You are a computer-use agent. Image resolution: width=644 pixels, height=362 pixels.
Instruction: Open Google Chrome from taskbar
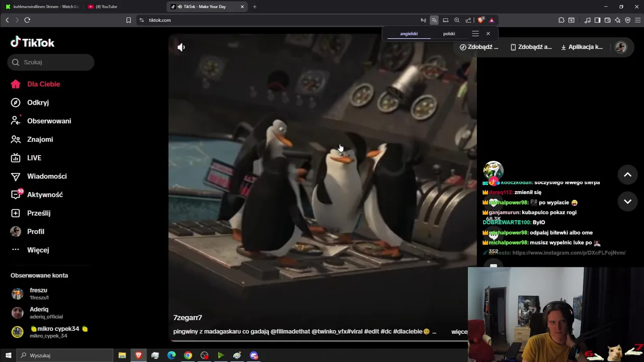coord(188,355)
